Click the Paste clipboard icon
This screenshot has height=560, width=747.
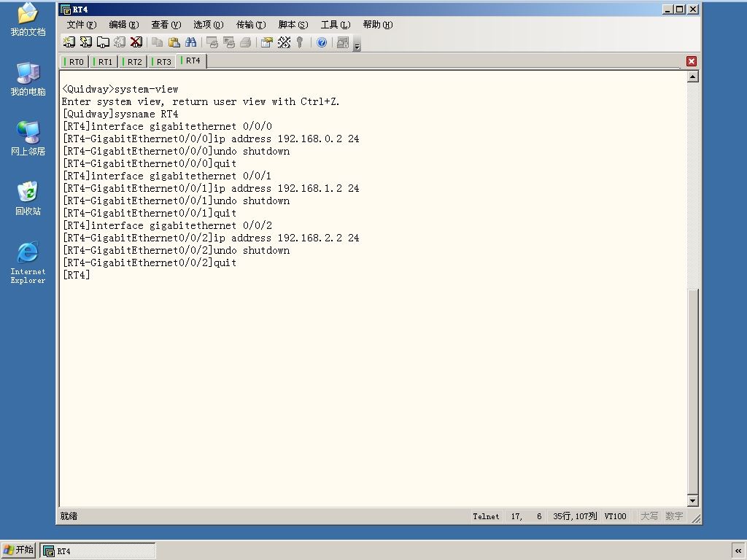click(x=174, y=42)
